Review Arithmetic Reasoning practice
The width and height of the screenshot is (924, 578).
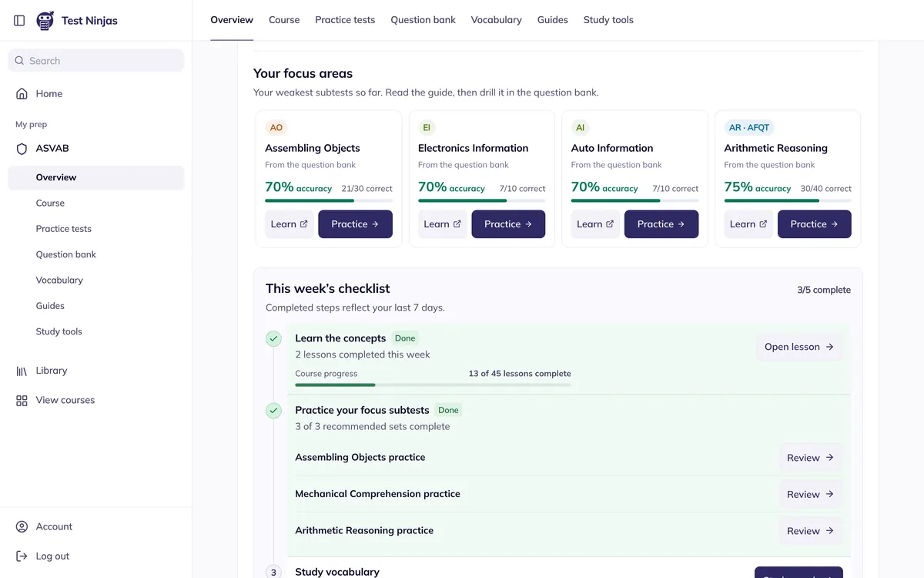(x=811, y=531)
